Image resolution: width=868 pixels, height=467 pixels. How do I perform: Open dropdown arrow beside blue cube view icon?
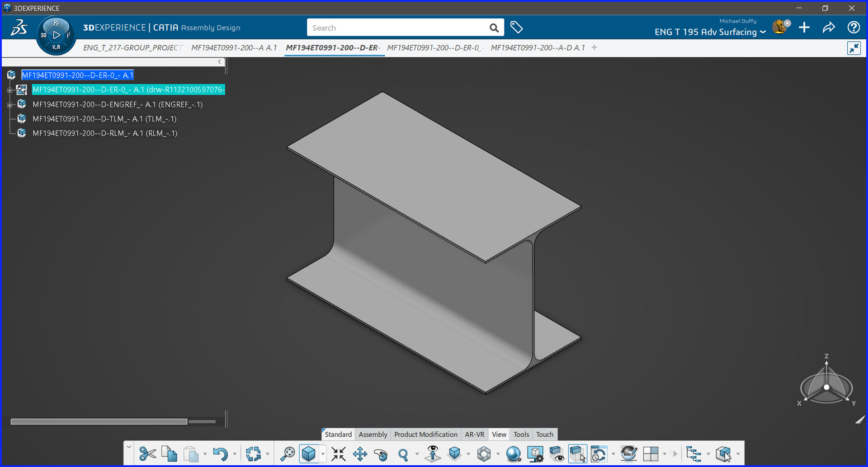tap(323, 454)
